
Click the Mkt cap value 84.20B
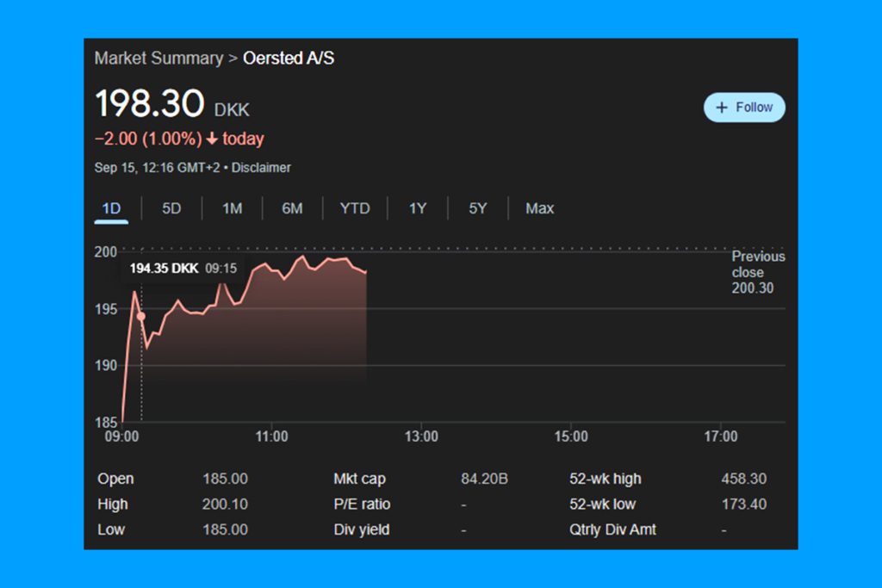484,479
